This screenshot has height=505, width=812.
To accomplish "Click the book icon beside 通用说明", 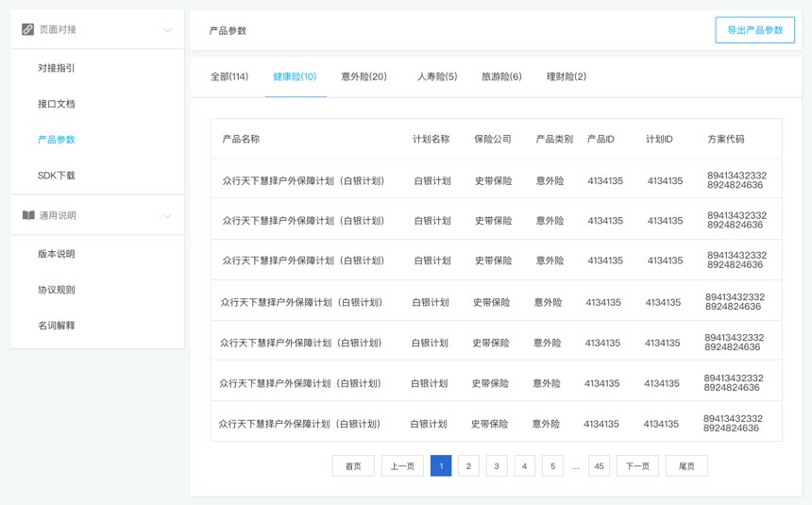I will click(x=27, y=215).
